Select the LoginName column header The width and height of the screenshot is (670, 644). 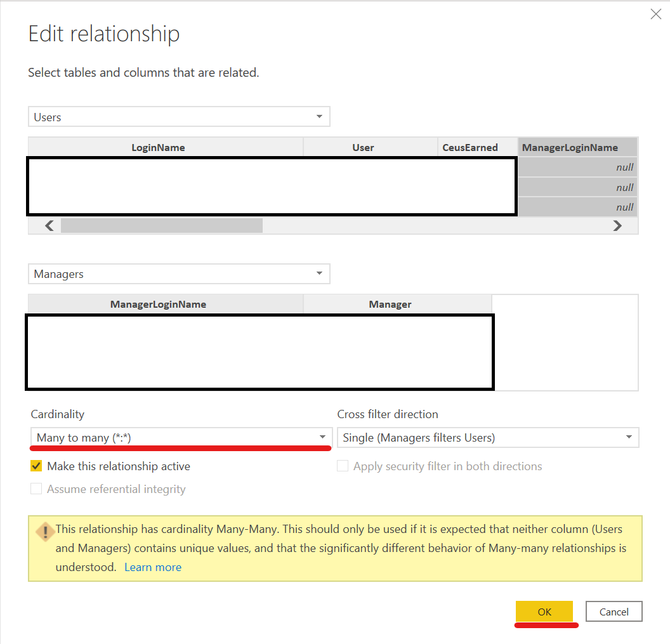(158, 147)
